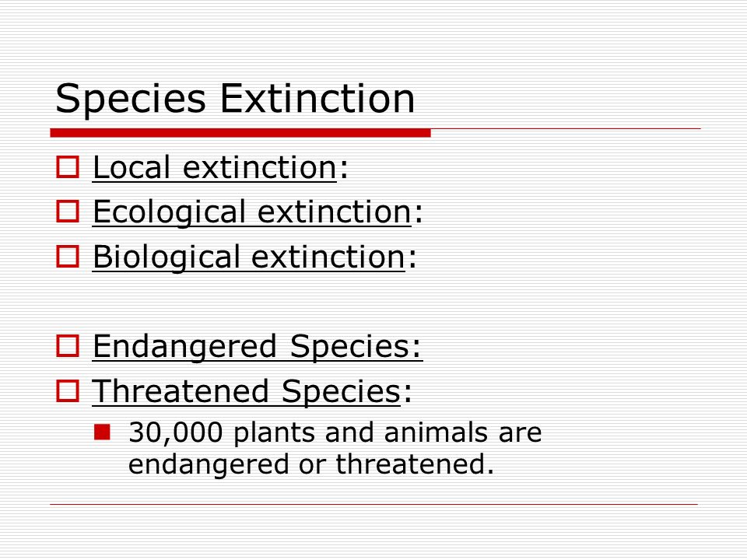Select the thin red line right of title bar

coord(566,128)
